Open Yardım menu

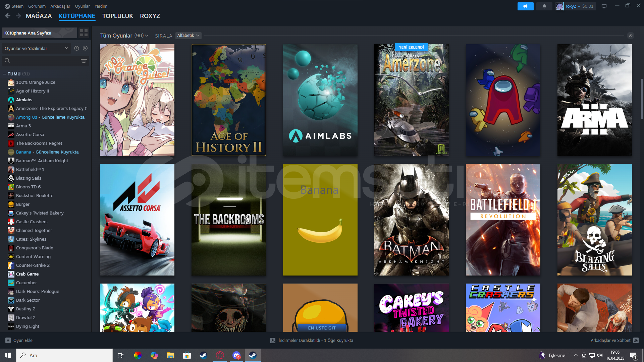coord(101,6)
